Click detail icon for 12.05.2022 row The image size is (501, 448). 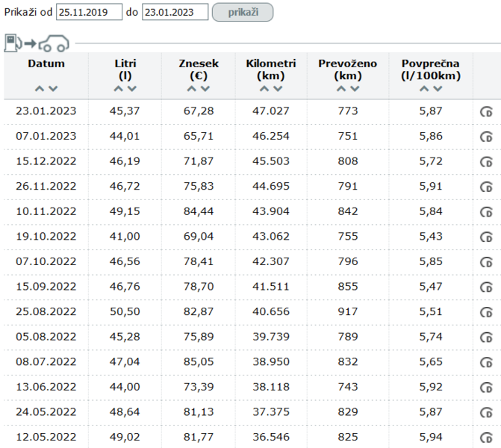pyautogui.click(x=486, y=436)
